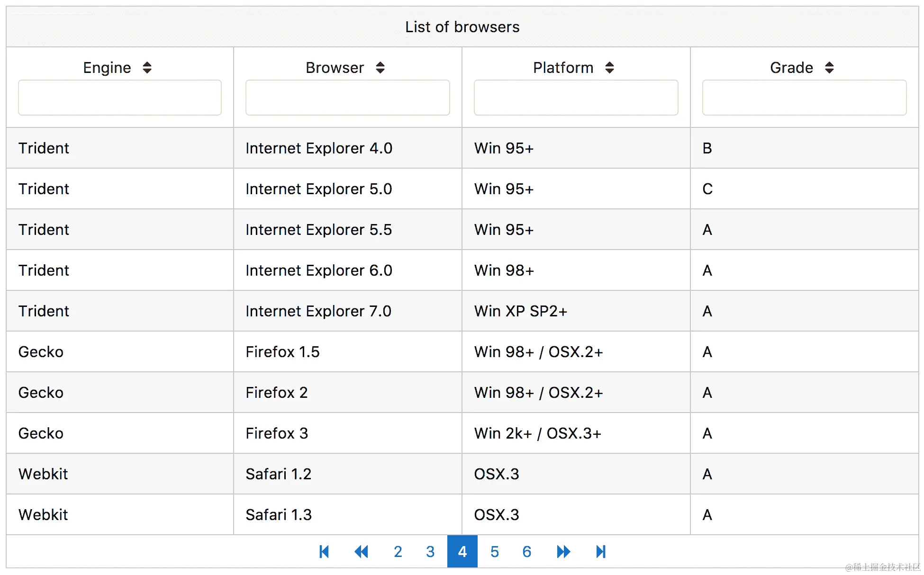
Task: Focus the Engine filter input
Action: (120, 98)
